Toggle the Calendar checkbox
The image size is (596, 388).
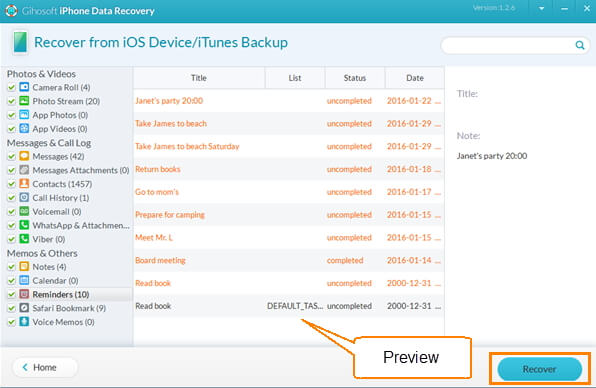[11, 281]
